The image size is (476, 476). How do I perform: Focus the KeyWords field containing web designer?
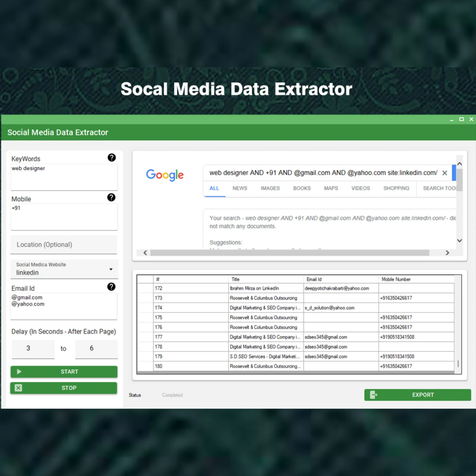pyautogui.click(x=64, y=177)
